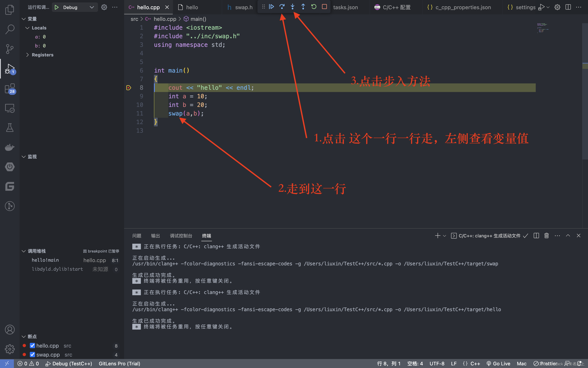Open debug sidebar more actions menu
The image size is (588, 368).
[x=115, y=7]
